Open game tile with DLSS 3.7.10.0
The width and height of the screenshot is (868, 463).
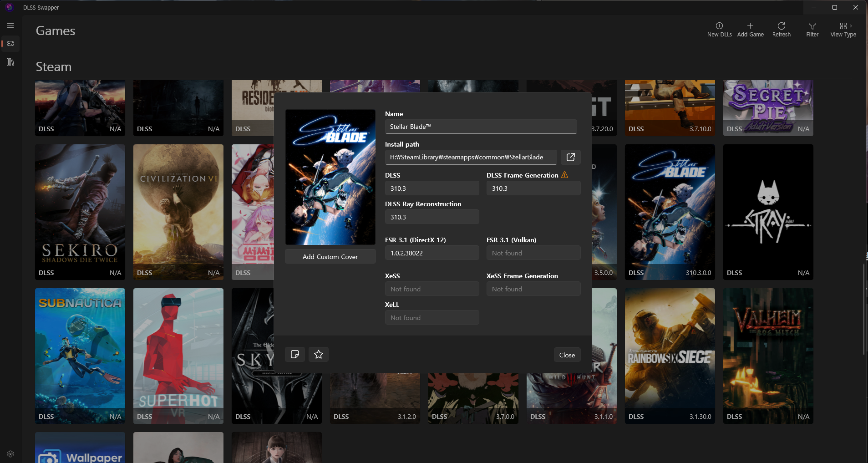click(670, 108)
